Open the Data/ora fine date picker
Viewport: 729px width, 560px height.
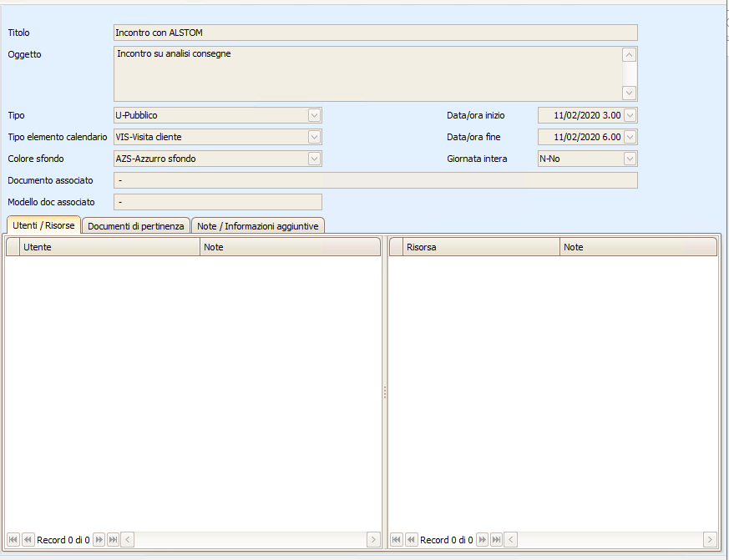click(x=630, y=137)
